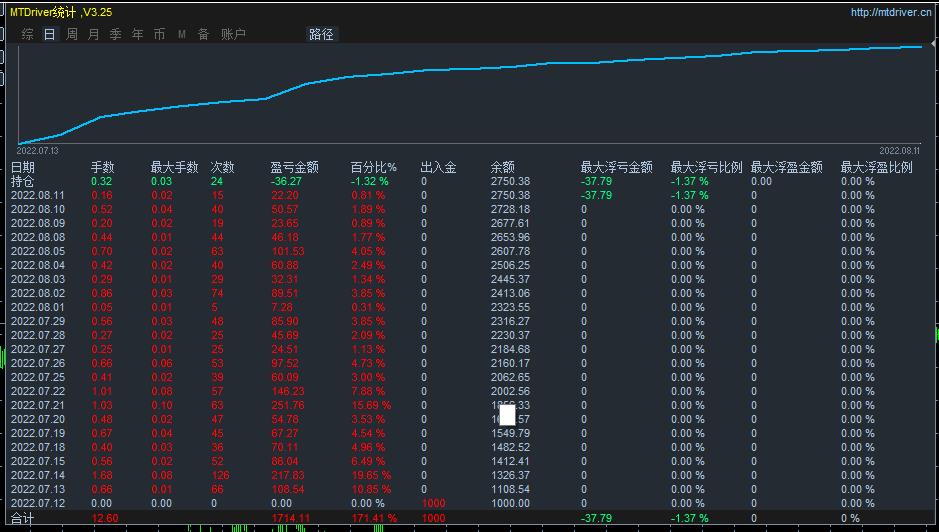Open the 备 notes tab
The width and height of the screenshot is (939, 532).
click(x=204, y=34)
